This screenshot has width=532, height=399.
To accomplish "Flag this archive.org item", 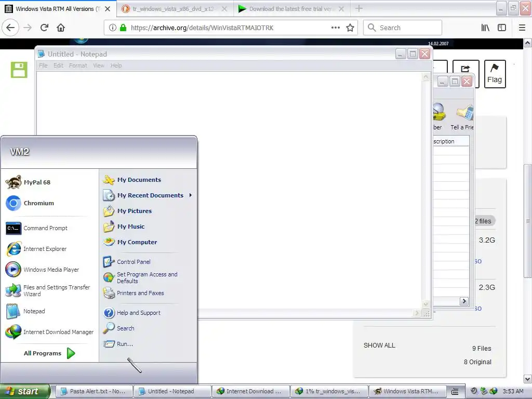I will pyautogui.click(x=495, y=74).
